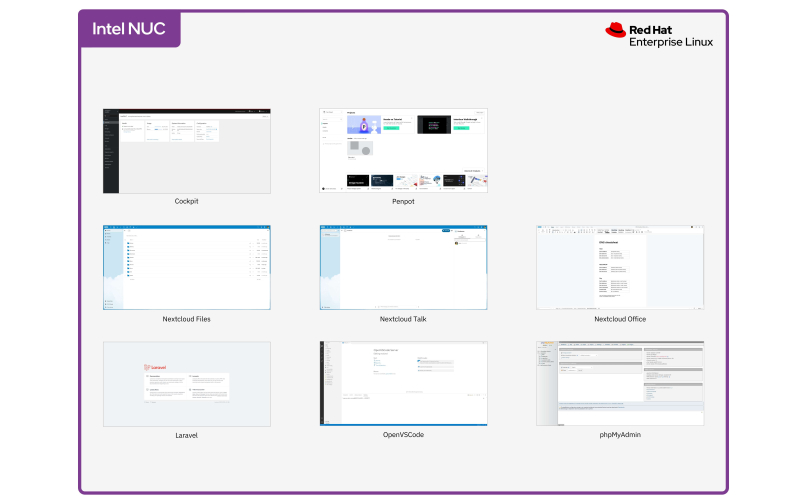Open the Cockpit thumbnail preview
Viewport: 807px width, 504px height.
click(186, 151)
